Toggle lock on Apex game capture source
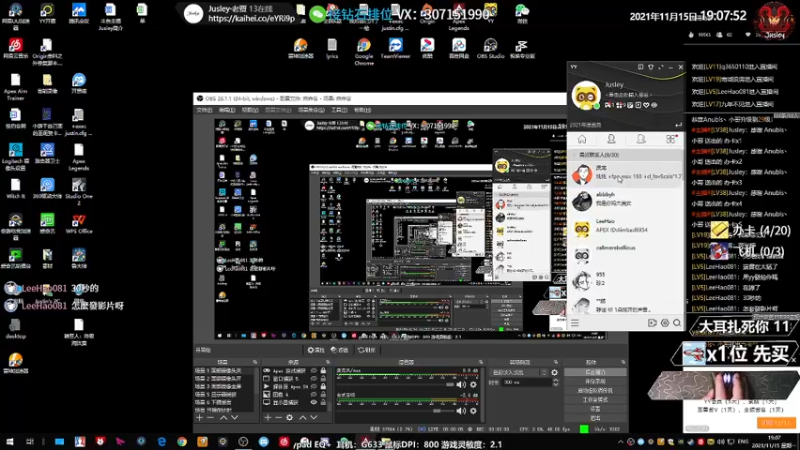The width and height of the screenshot is (800, 450). (323, 371)
